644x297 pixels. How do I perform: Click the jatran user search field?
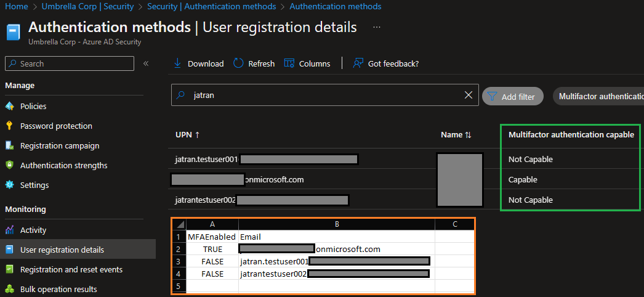[325, 95]
